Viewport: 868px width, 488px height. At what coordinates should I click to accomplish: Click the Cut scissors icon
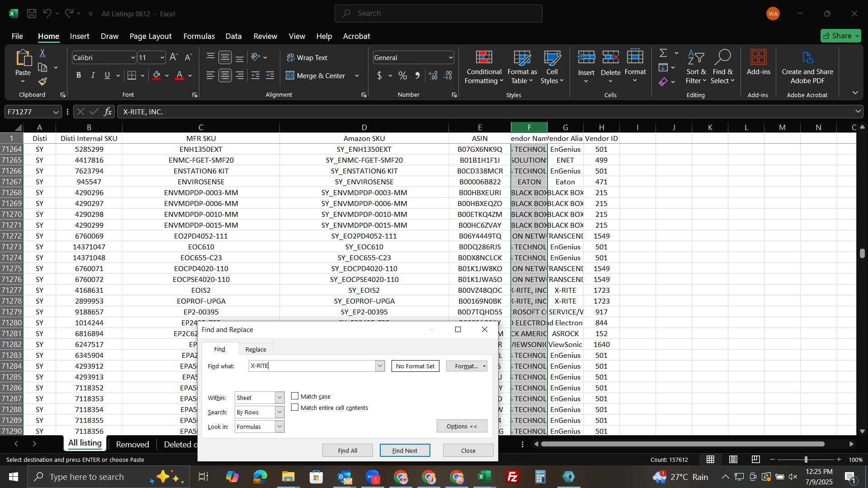click(42, 53)
